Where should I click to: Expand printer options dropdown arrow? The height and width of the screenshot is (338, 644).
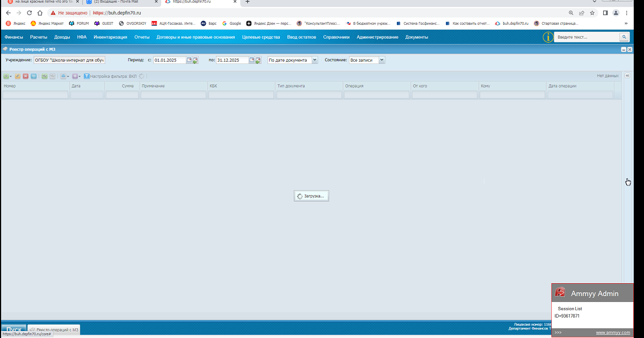68,76
